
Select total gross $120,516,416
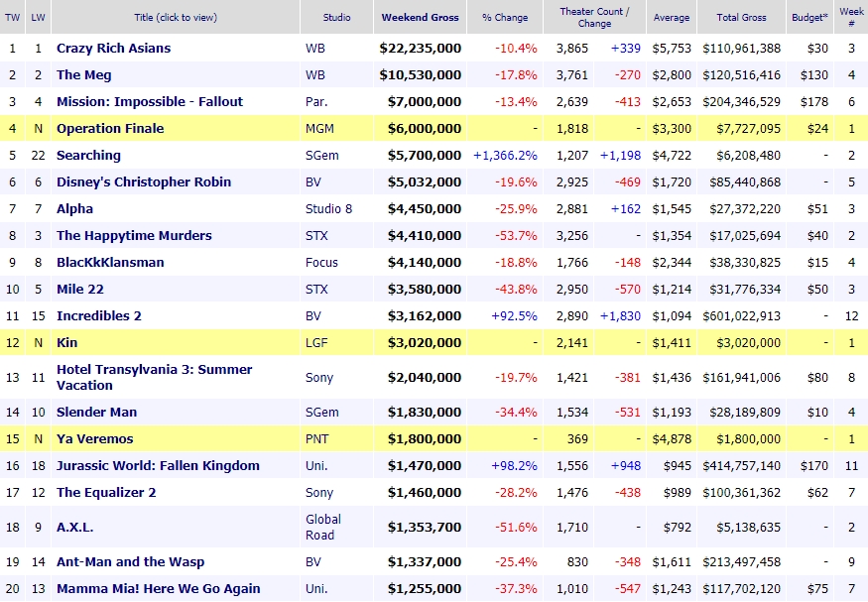click(742, 74)
